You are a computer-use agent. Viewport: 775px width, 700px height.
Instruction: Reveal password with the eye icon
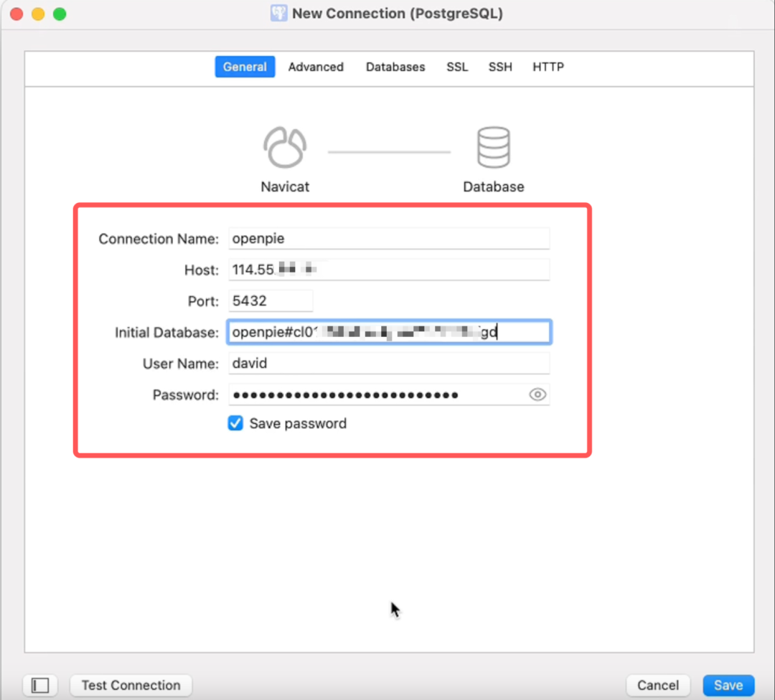(x=537, y=394)
